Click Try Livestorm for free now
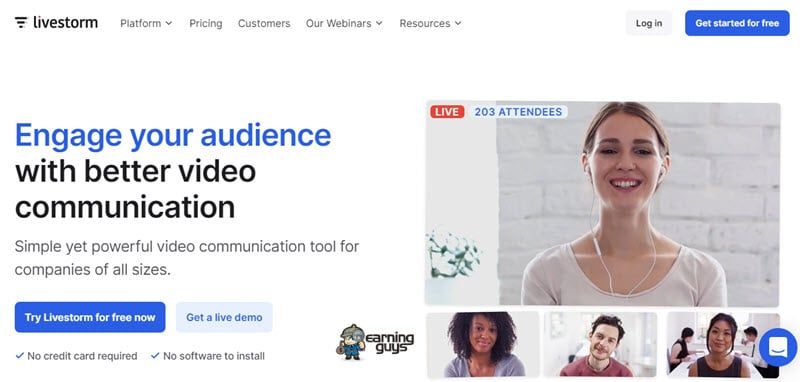 (90, 317)
